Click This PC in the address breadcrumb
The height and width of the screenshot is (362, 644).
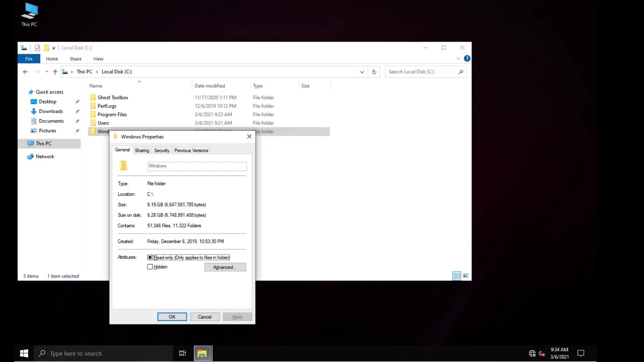coord(84,72)
